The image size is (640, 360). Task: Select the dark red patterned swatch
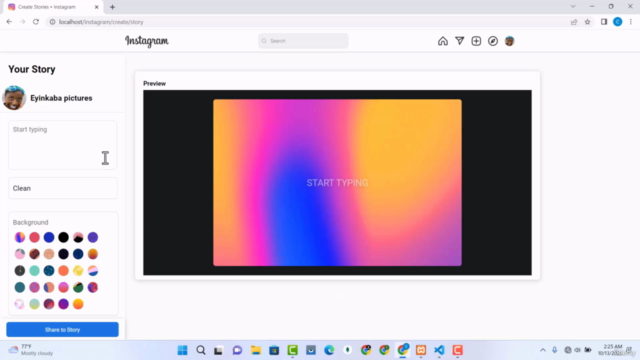(x=34, y=254)
